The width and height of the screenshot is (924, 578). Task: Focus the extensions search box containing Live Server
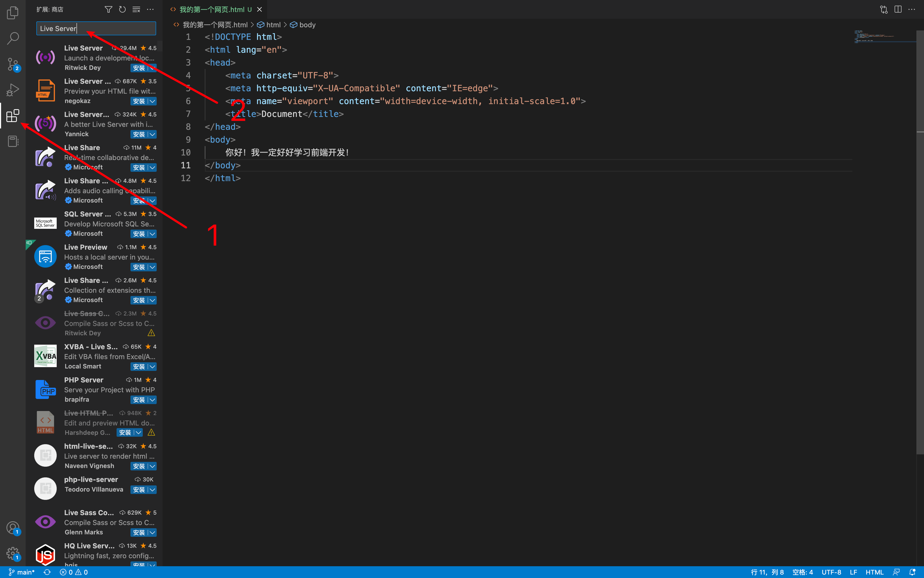(x=96, y=28)
